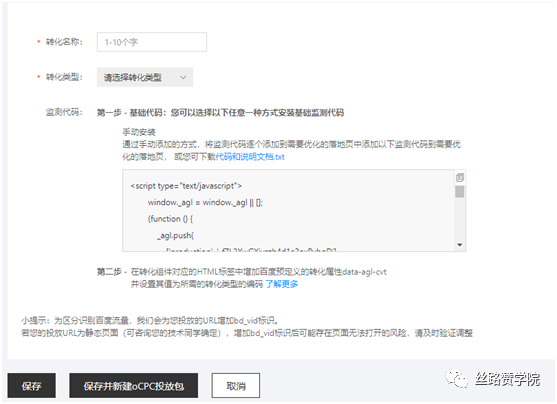
Task: Click the 第二步 instruction text
Action: pos(242,278)
